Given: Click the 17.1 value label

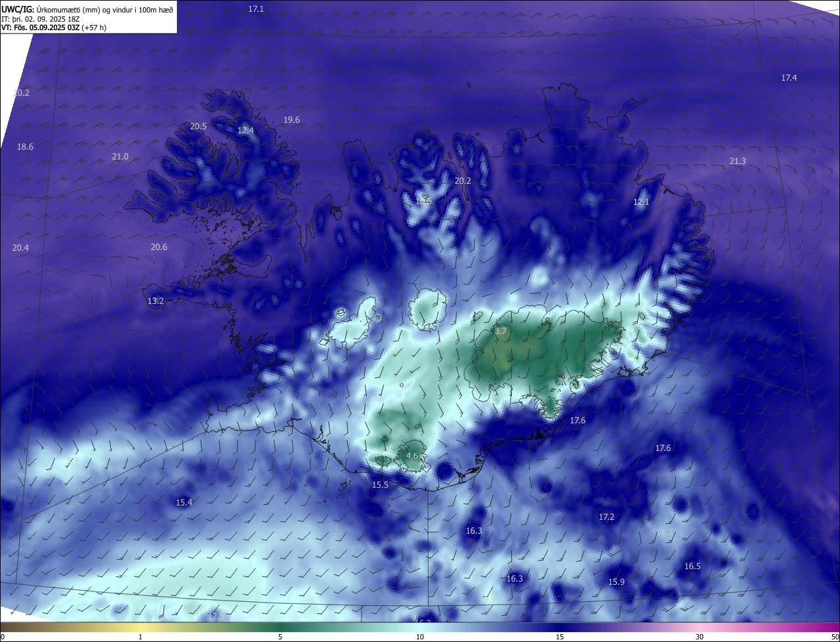Looking at the screenshot, I should point(256,9).
